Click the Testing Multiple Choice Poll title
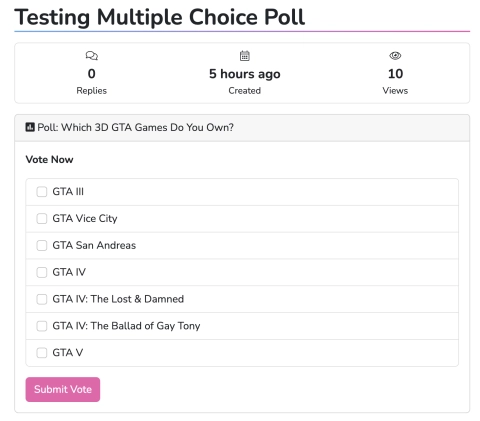Viewport: 480px width, 421px height. click(x=160, y=17)
